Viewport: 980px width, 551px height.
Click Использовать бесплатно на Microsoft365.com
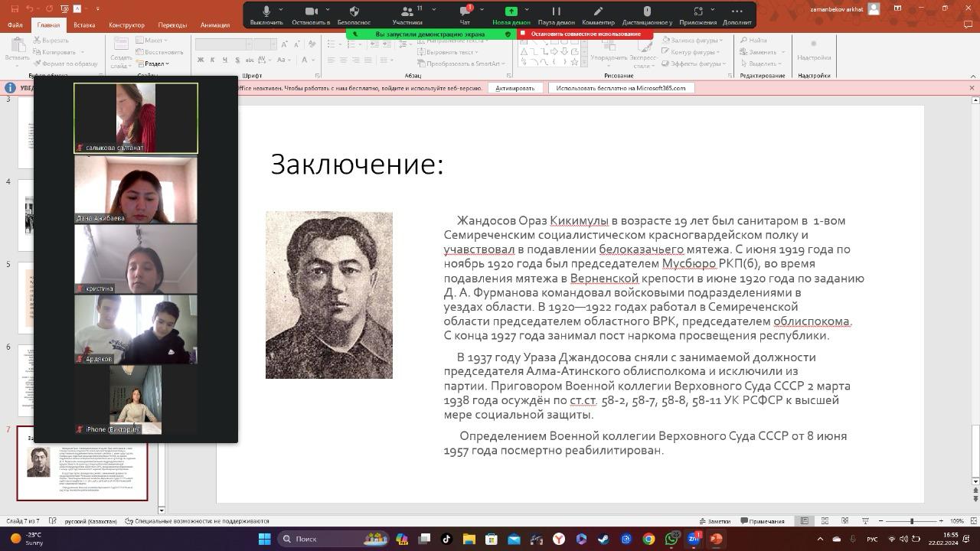[621, 88]
